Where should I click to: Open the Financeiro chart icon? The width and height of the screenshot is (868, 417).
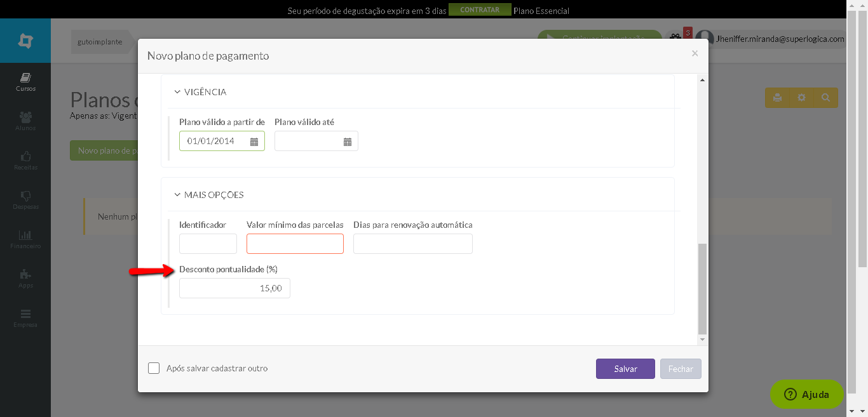pos(25,235)
